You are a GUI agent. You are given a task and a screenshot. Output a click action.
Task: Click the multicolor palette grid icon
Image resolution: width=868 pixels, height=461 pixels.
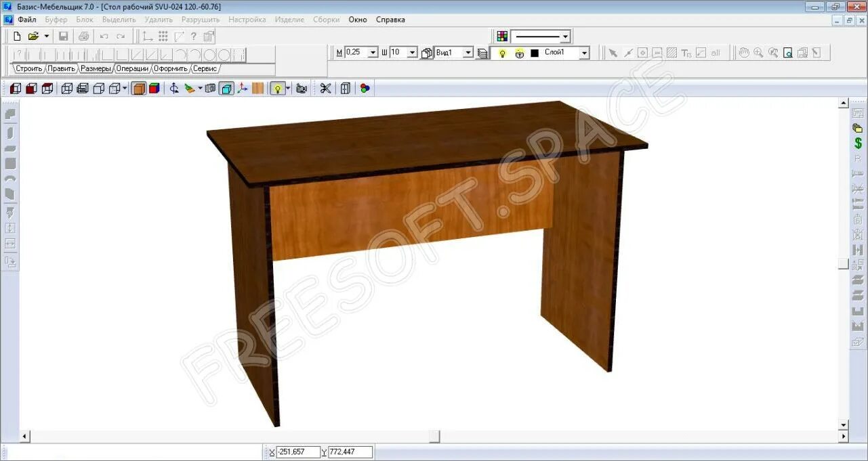point(502,36)
